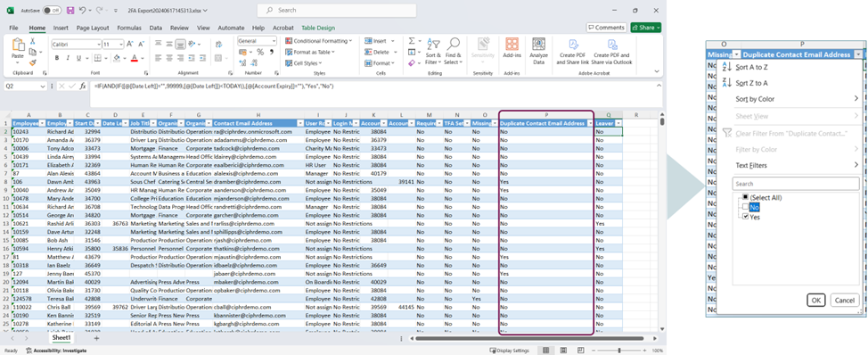Uncheck the Yes filter checkbox
The height and width of the screenshot is (355, 868).
[745, 217]
